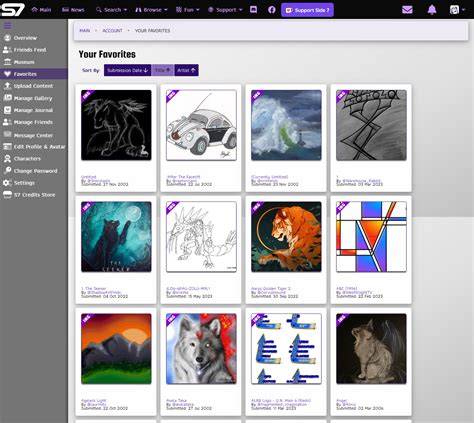Viewport: 474px width, 423px height.
Task: Click ACCOUNT in the breadcrumb
Action: click(112, 30)
